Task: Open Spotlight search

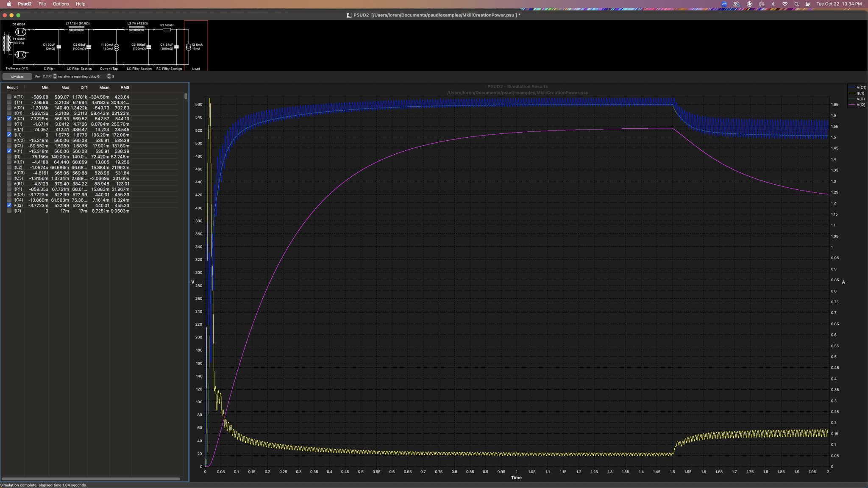Action: coord(796,4)
